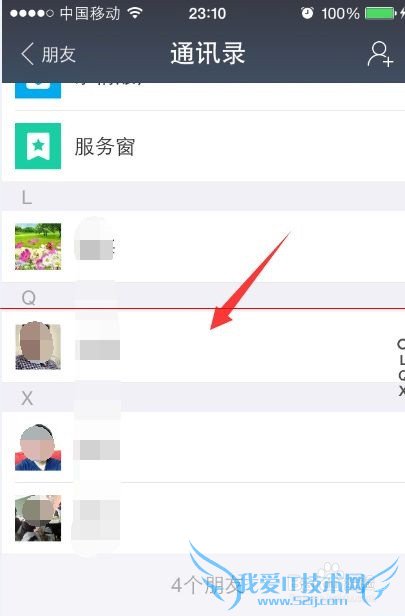Tap the X section header
This screenshot has height=616, width=405.
click(203, 397)
